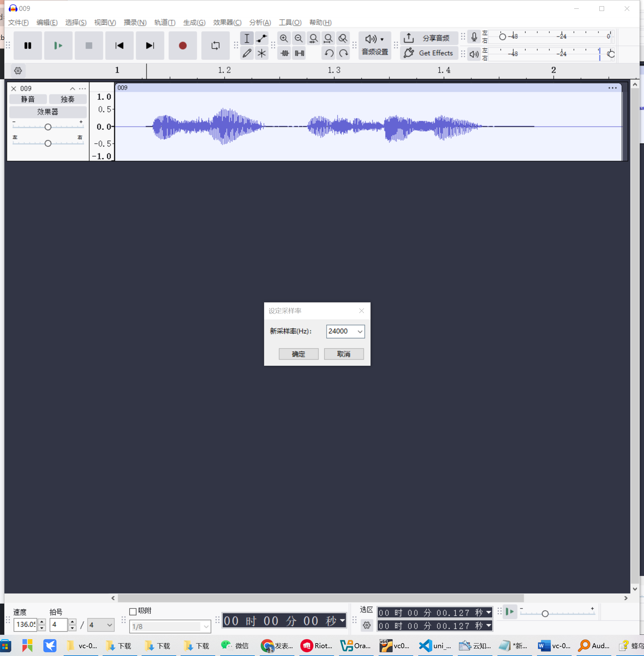Click the Zoom In magnifier icon
This screenshot has width=644, height=656.
284,38
